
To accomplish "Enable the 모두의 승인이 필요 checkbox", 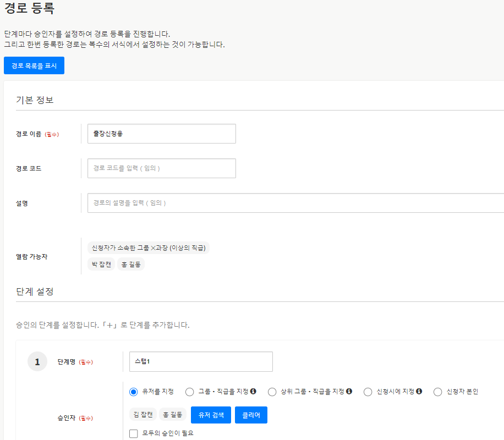I will pyautogui.click(x=133, y=433).
